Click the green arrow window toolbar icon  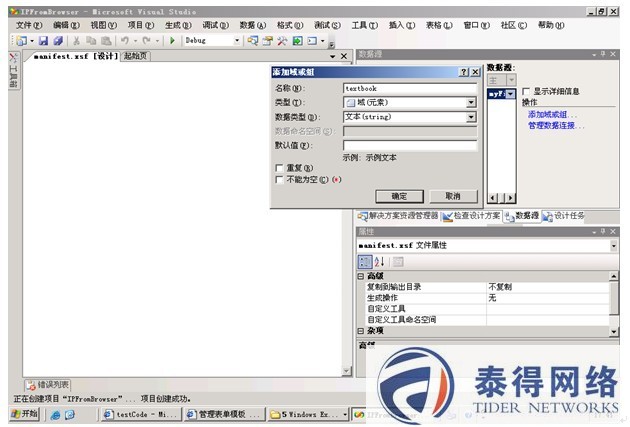point(297,41)
